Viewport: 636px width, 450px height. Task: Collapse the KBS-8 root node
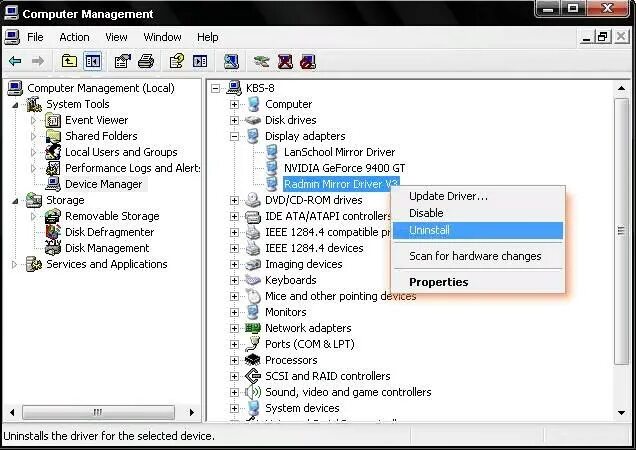click(215, 88)
